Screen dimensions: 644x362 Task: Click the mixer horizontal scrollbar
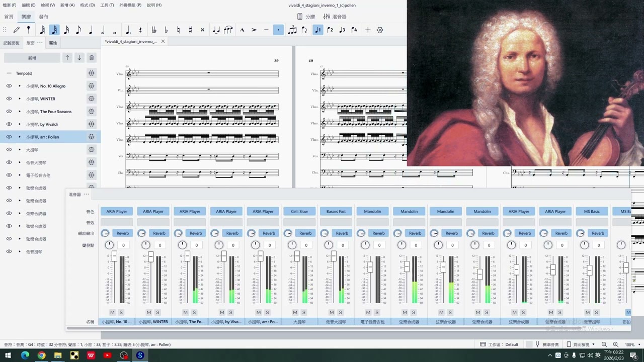coord(325,328)
